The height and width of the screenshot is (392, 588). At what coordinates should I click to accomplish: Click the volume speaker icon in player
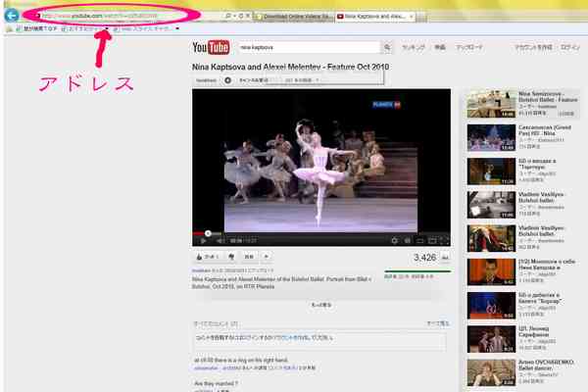220,240
